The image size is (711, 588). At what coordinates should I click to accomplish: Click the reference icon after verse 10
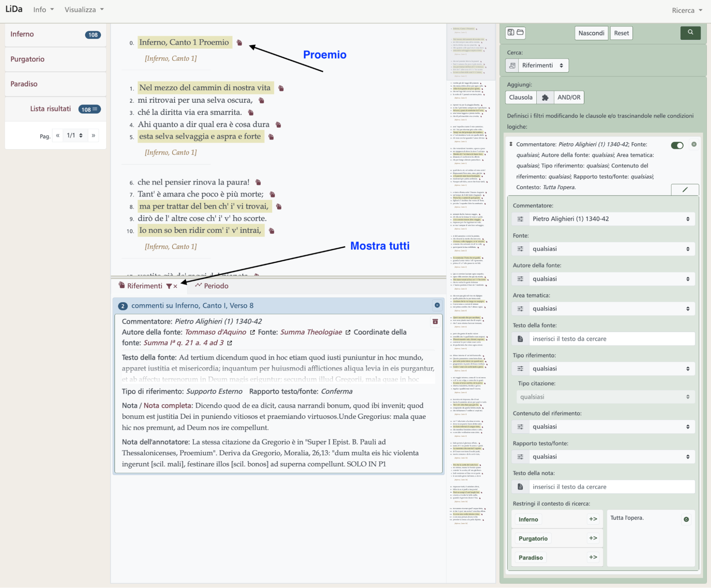(x=272, y=231)
